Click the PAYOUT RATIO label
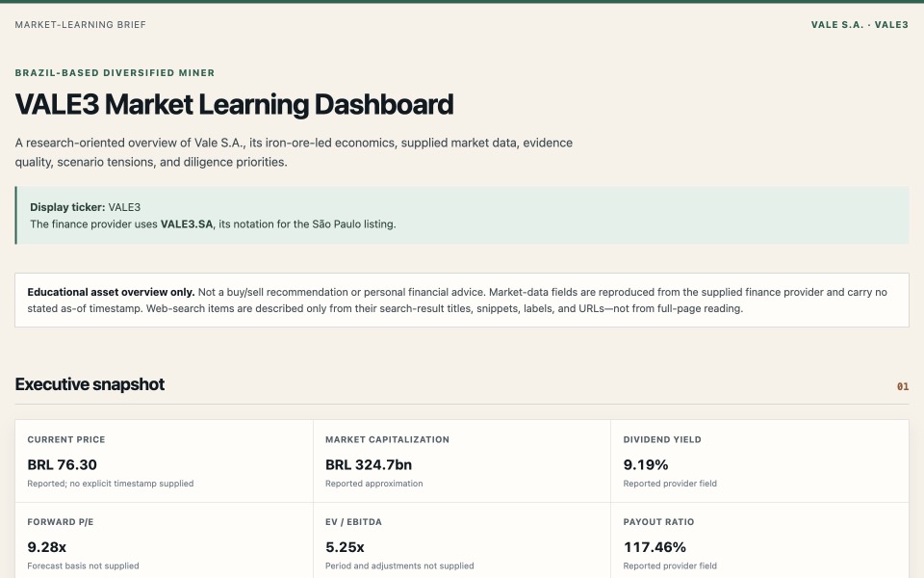This screenshot has height=578, width=924. click(x=658, y=522)
